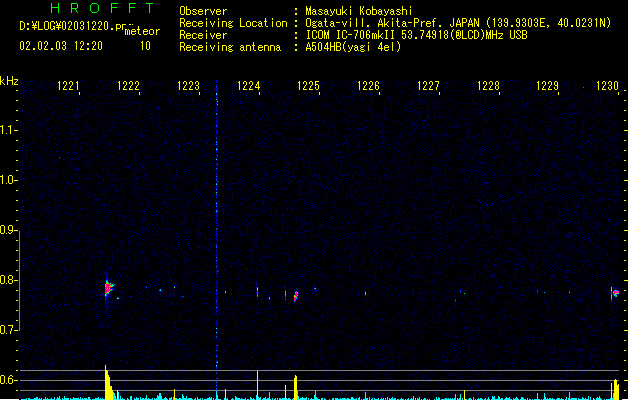The width and height of the screenshot is (629, 400).
Task: Select the Ogata-vill. Akita-Pref. JAPAN location text
Action: click(x=392, y=23)
